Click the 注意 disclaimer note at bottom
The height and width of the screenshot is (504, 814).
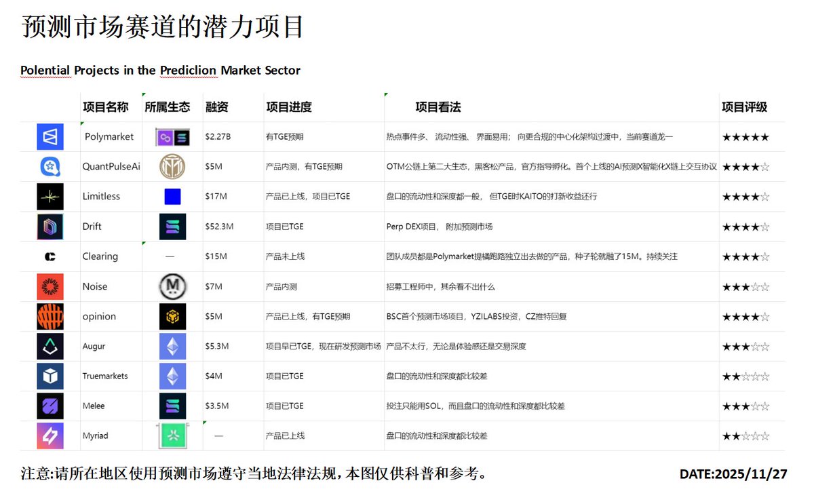click(x=253, y=473)
